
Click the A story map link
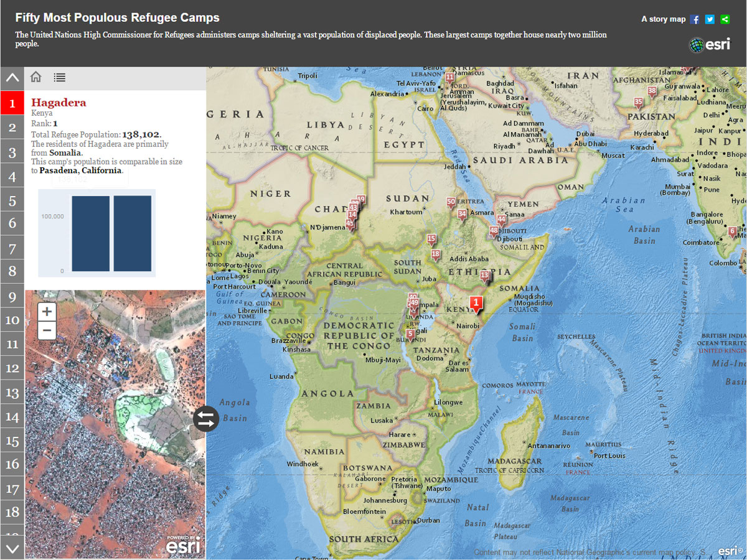[x=663, y=19]
